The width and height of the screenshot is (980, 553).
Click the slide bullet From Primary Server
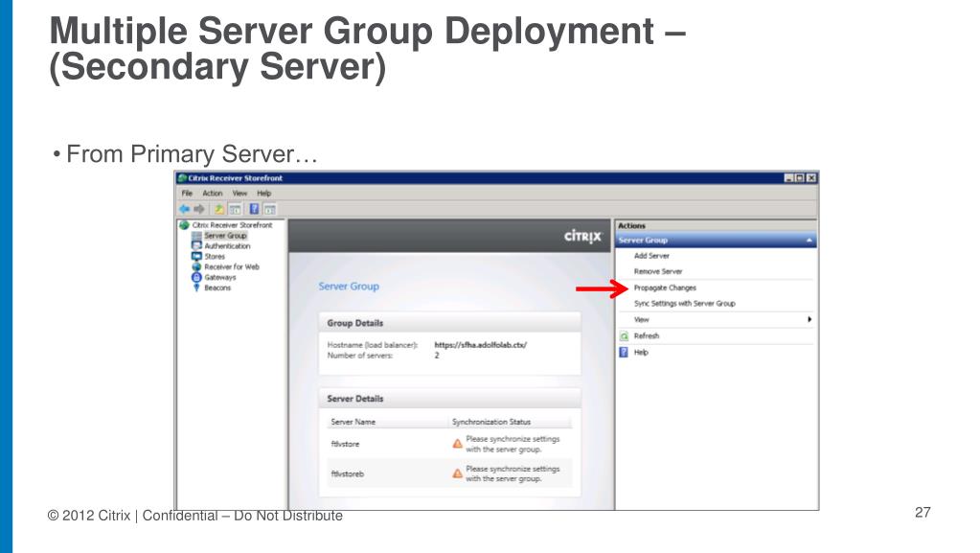point(192,154)
